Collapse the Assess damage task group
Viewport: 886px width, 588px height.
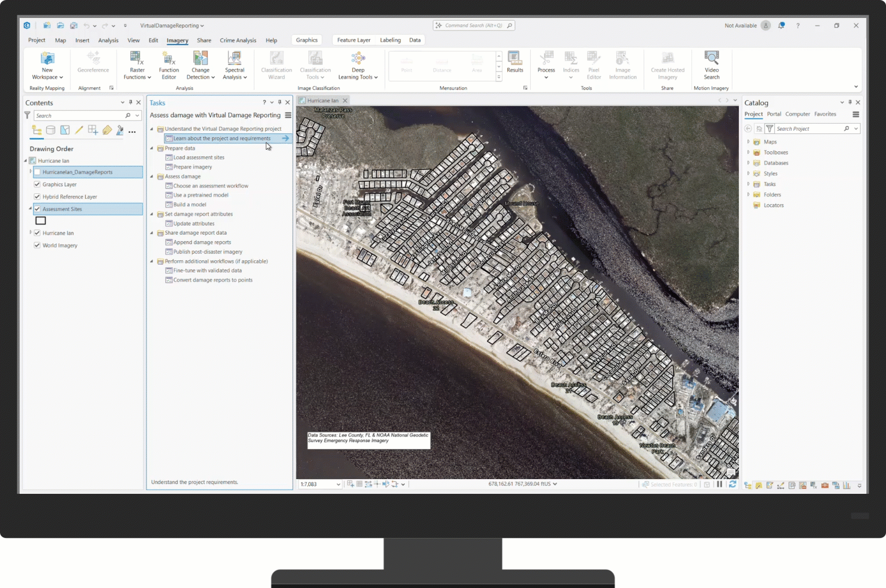tap(152, 176)
